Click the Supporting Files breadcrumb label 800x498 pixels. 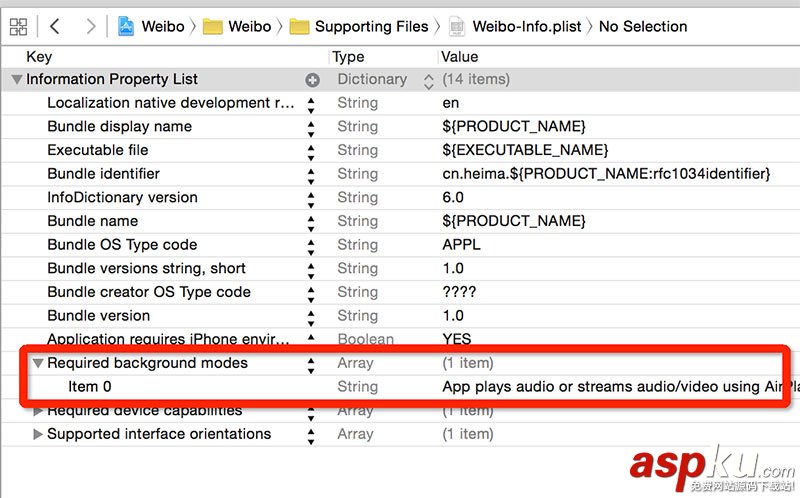tap(371, 26)
